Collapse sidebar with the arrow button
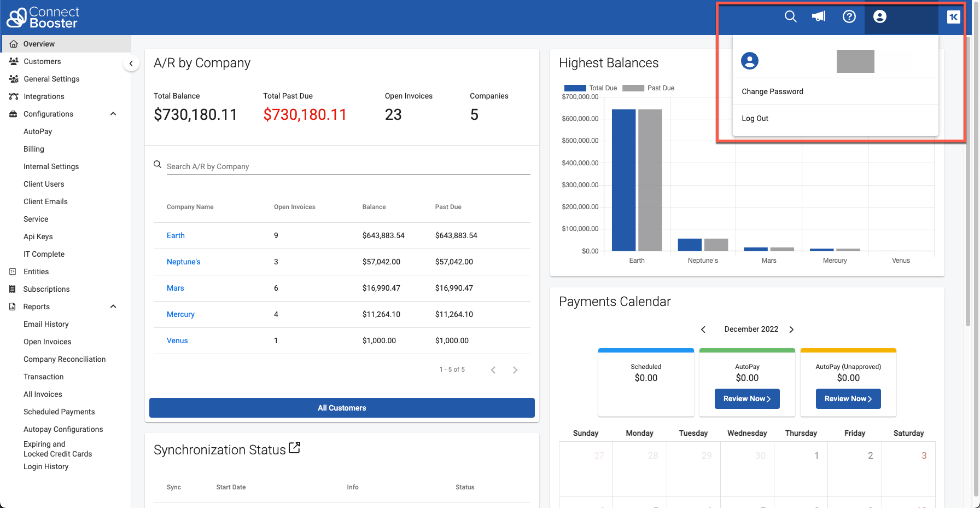Viewport: 980px width, 508px height. pyautogui.click(x=131, y=63)
